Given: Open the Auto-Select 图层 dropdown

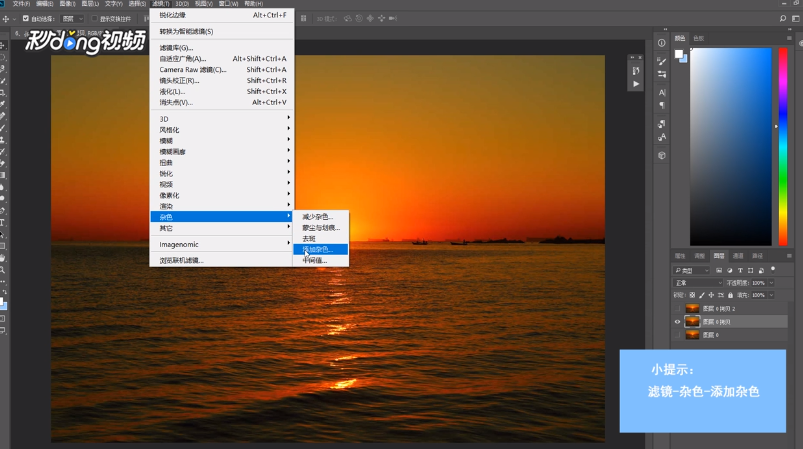Looking at the screenshot, I should [x=72, y=18].
